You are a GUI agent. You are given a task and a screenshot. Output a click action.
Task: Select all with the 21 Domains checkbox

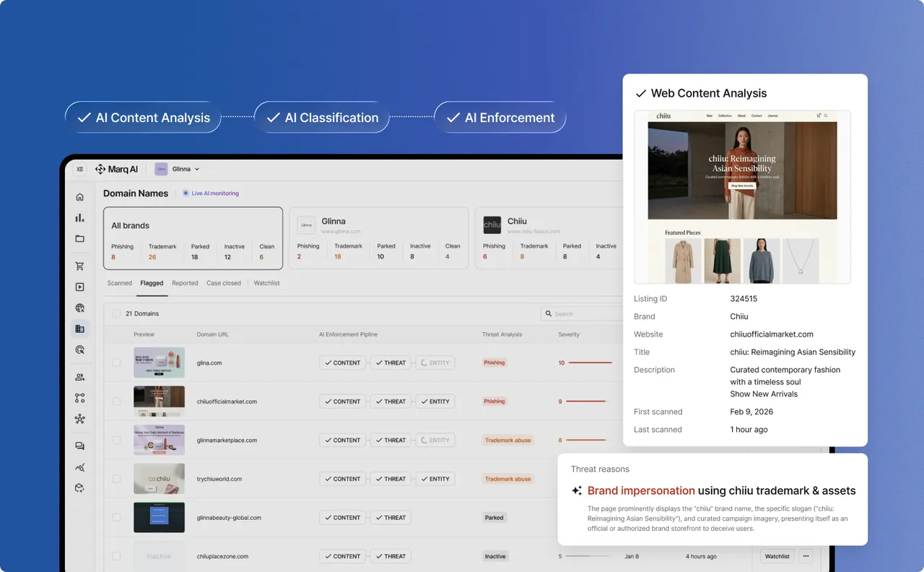(x=116, y=313)
